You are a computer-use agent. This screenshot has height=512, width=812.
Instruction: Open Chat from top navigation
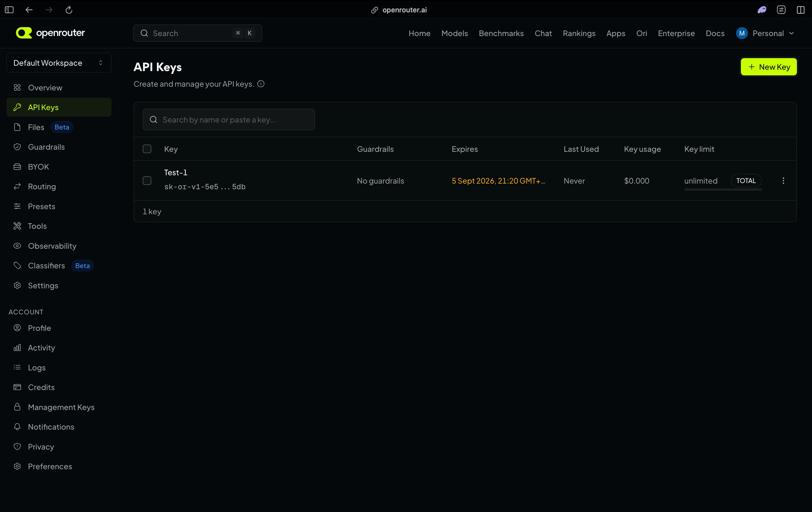pyautogui.click(x=543, y=33)
